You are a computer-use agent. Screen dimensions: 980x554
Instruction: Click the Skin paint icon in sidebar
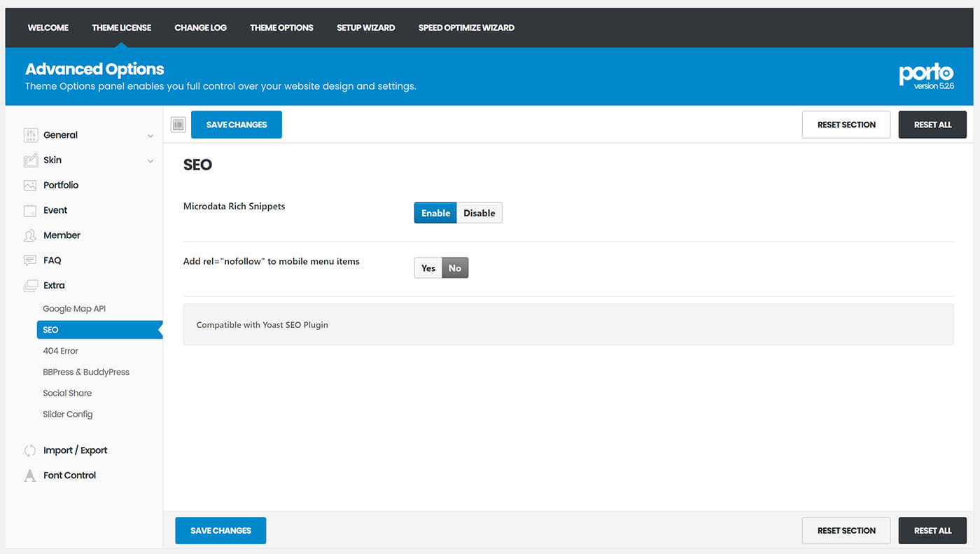tap(30, 160)
